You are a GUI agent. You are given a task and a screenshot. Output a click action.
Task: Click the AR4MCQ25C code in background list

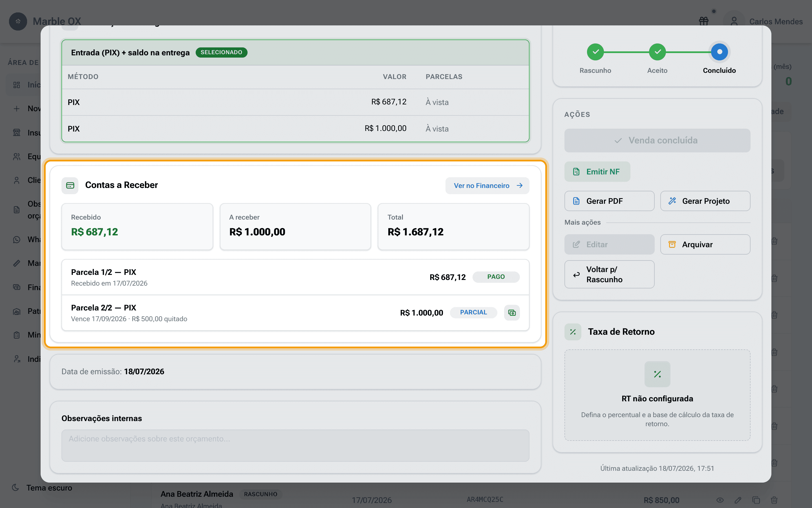coord(485,500)
